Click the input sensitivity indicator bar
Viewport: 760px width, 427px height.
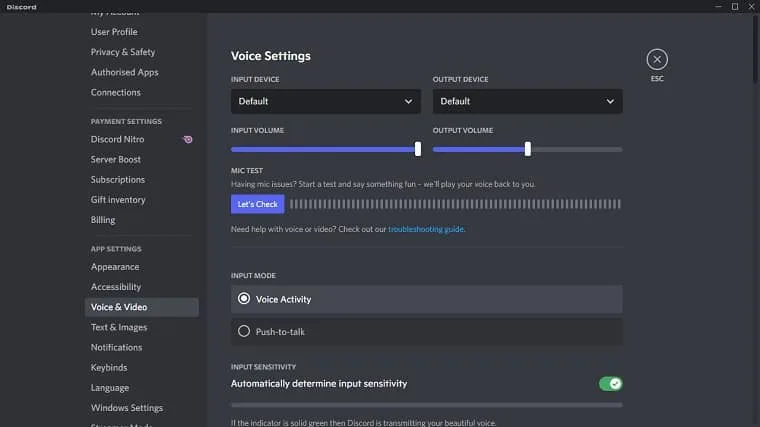tap(427, 405)
